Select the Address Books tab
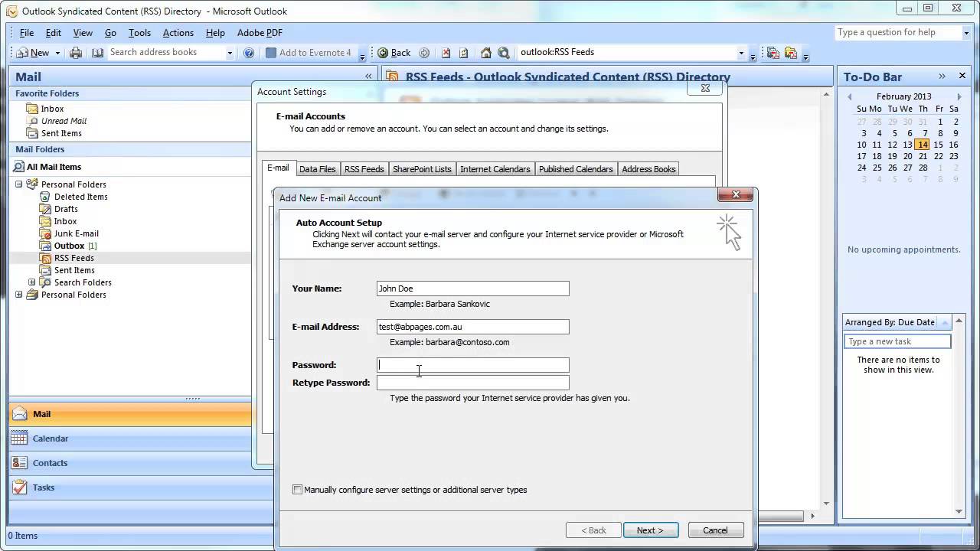This screenshot has width=980, height=551. (648, 169)
